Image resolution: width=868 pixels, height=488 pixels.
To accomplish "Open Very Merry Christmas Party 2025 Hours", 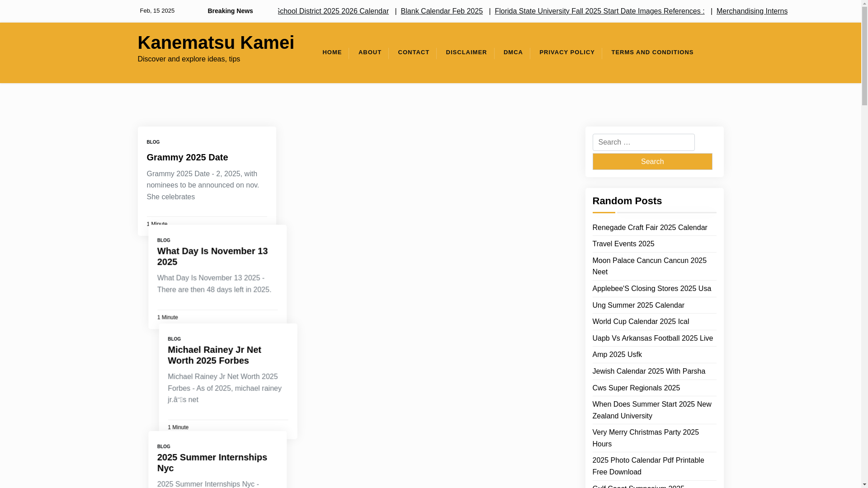I will click(645, 438).
